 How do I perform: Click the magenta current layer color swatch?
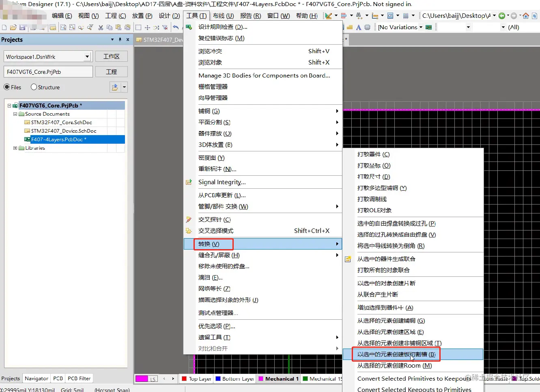tap(142, 379)
